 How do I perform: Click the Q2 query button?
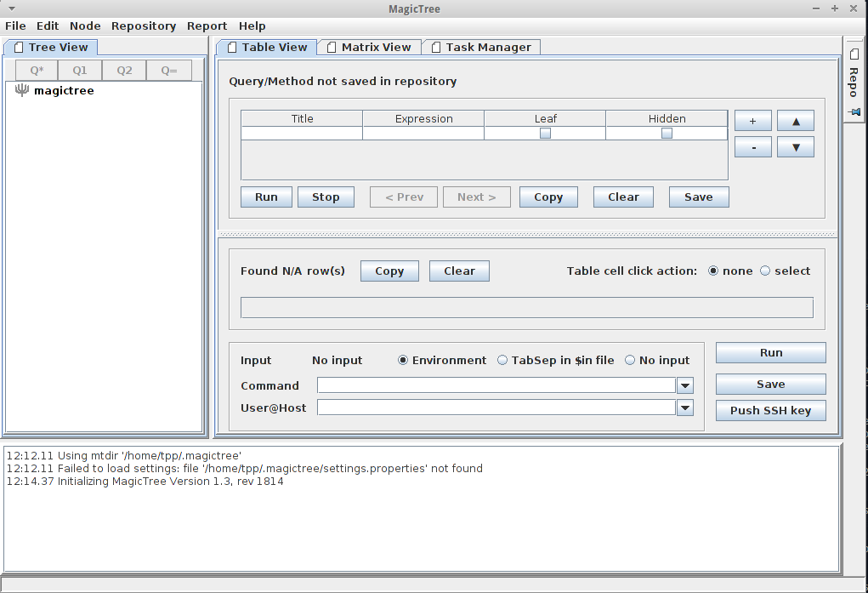tap(125, 71)
